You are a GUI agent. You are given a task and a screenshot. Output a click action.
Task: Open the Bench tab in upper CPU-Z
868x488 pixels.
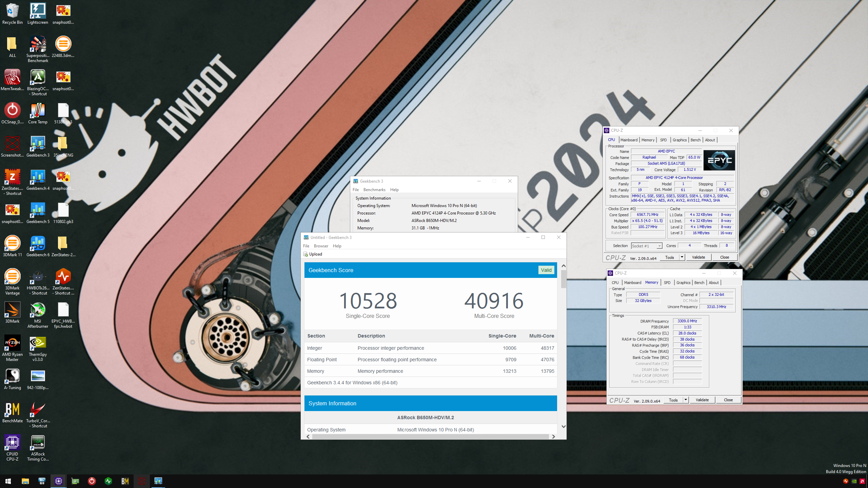point(695,140)
